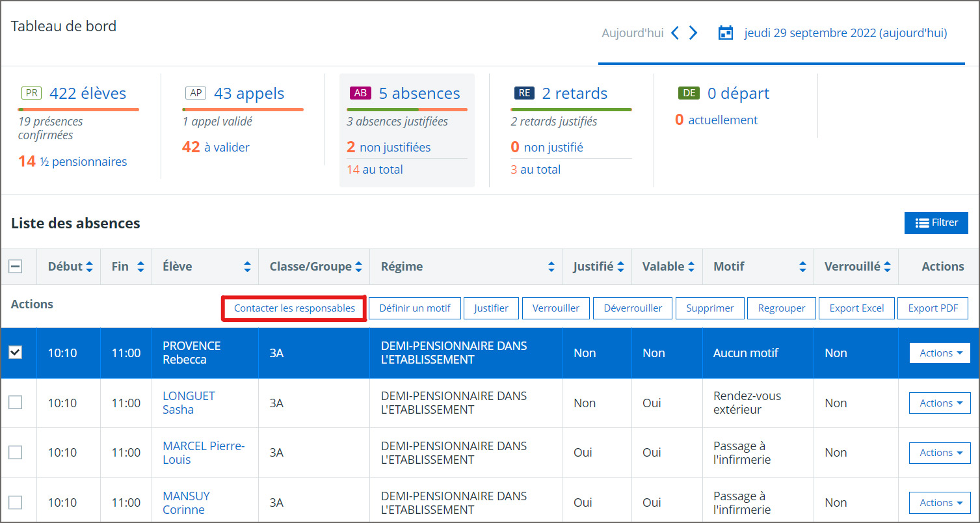Click the RE retards badge
The width and height of the screenshot is (980, 523).
pyautogui.click(x=524, y=93)
